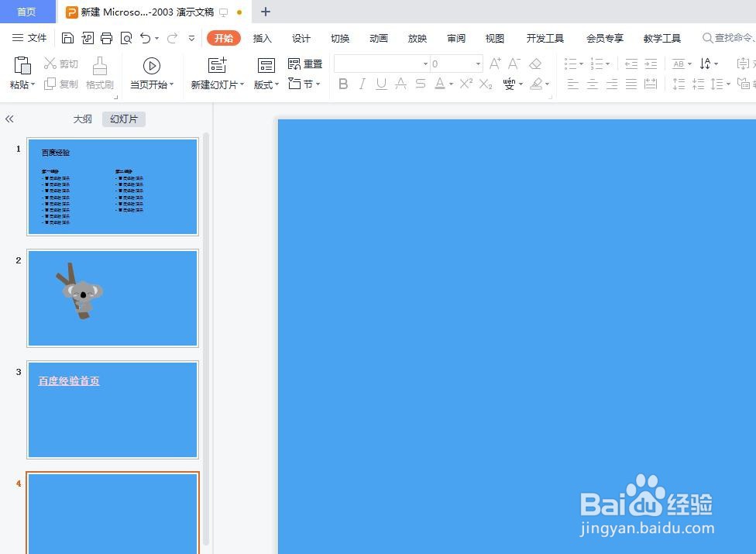Click the Reset (重置) button
Image resolution: width=756 pixels, height=554 pixels.
pyautogui.click(x=305, y=64)
